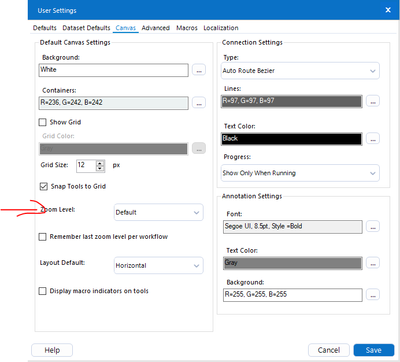This screenshot has width=400, height=362.
Task: Expand the Layout Default dropdown
Action: tap(159, 266)
